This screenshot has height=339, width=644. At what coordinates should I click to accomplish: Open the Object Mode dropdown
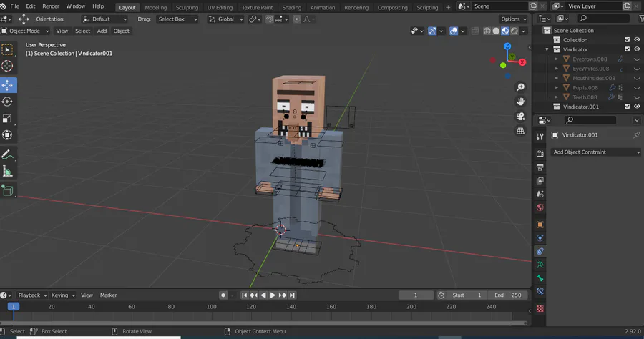[25, 31]
